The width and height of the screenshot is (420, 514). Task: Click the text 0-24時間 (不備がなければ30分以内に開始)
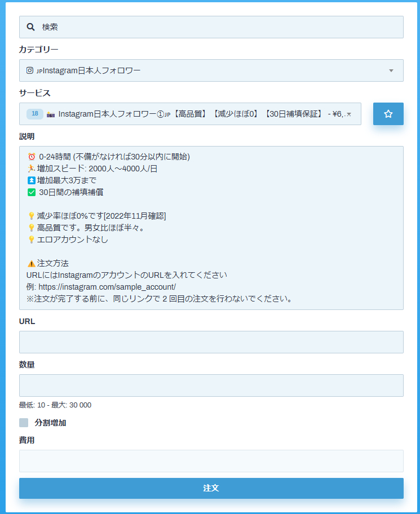[114, 157]
